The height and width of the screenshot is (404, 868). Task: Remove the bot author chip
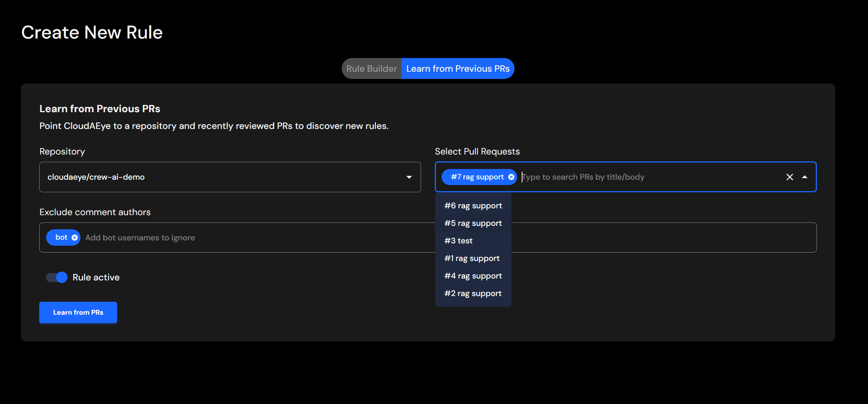point(75,238)
